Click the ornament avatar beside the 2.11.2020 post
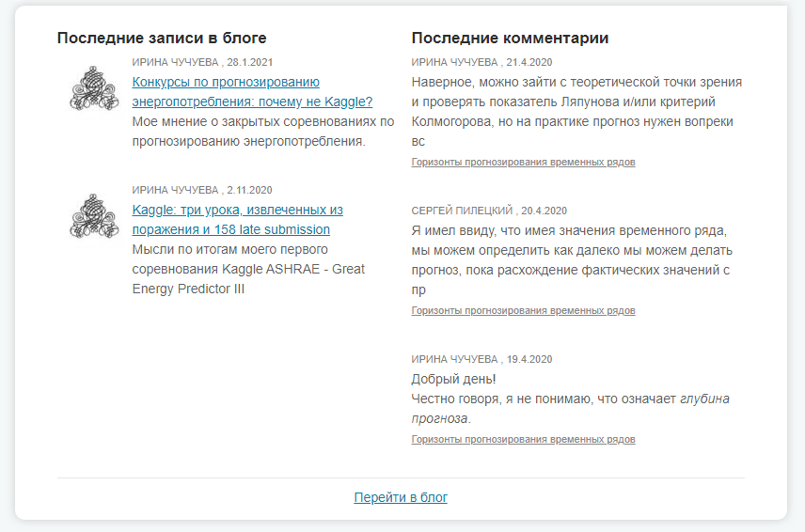This screenshot has width=805, height=532. click(94, 216)
